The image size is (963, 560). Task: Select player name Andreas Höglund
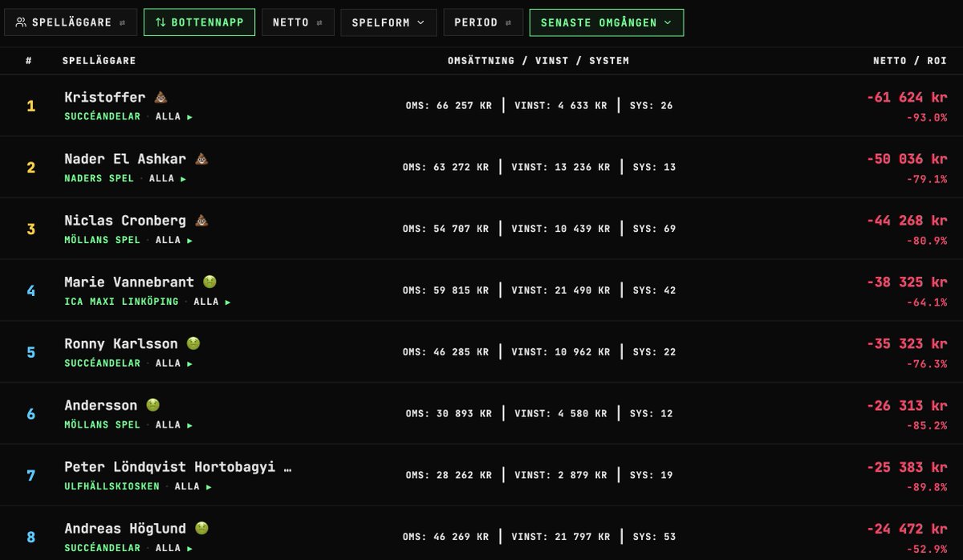(x=125, y=529)
